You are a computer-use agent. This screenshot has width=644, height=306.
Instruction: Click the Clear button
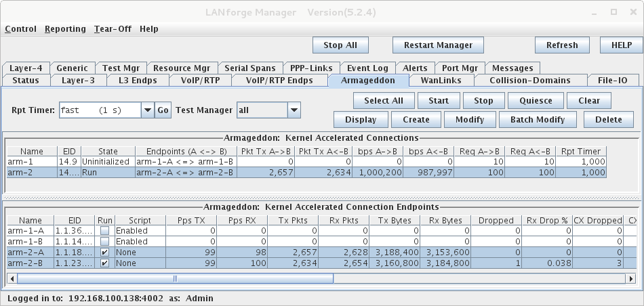tap(589, 101)
